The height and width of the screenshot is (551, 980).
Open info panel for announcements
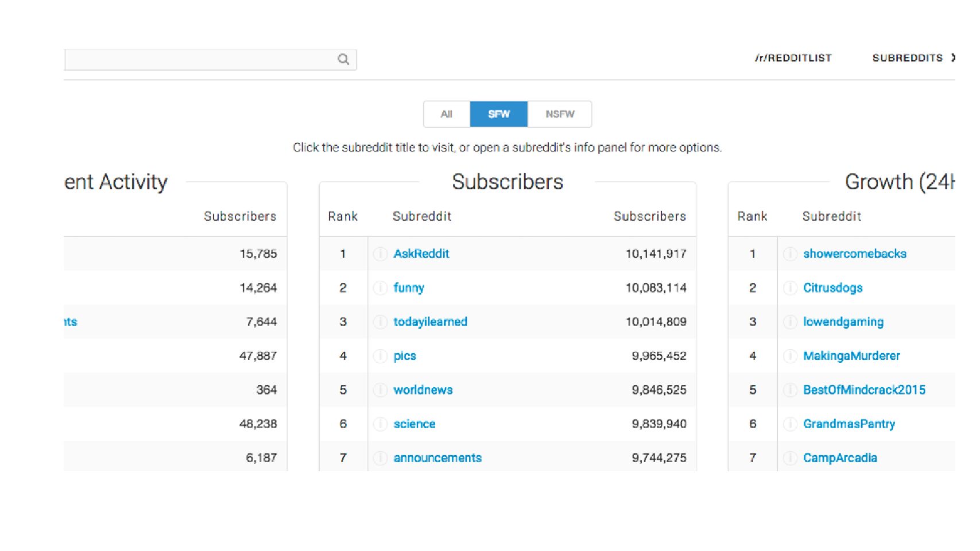[x=380, y=458]
